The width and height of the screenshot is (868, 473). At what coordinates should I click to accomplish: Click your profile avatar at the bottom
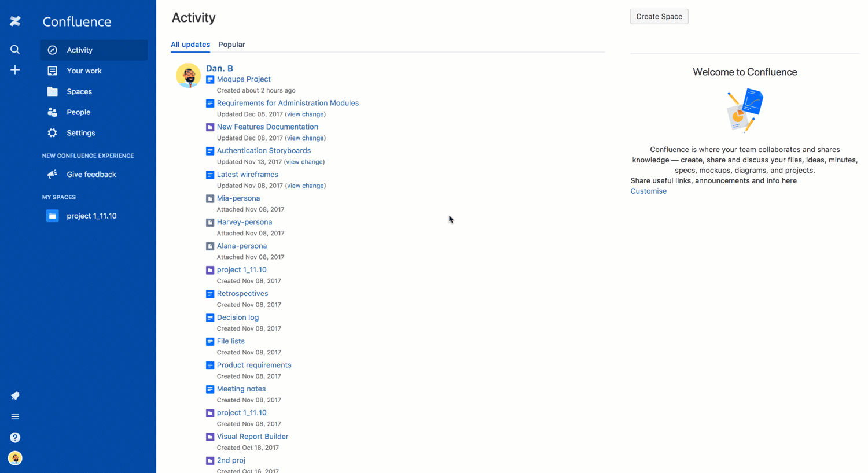tap(15, 458)
